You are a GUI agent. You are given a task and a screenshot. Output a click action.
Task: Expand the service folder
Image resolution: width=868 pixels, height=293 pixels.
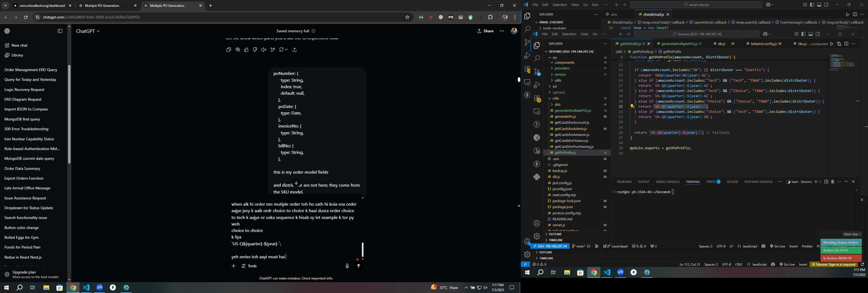[x=560, y=75]
